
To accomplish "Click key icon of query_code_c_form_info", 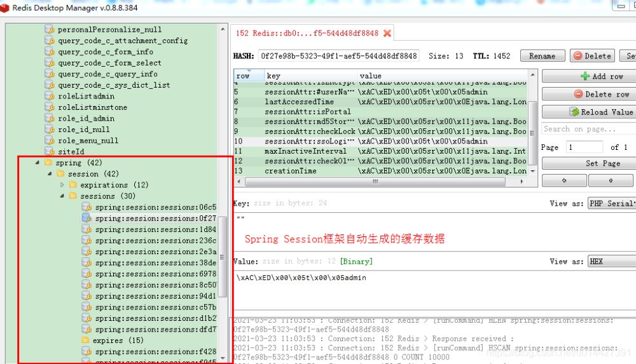I will pos(50,51).
